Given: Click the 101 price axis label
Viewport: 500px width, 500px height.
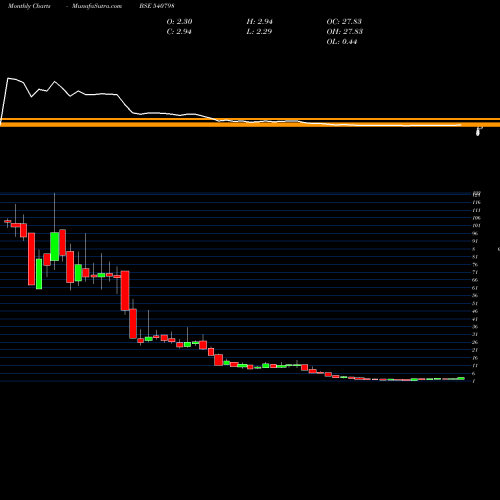Looking at the screenshot, I should point(476,226).
